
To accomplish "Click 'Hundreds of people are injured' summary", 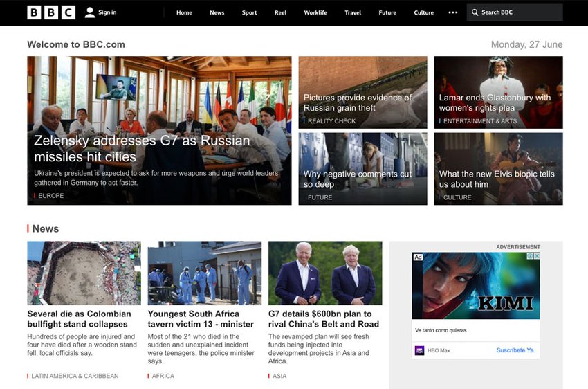I will point(82,345).
